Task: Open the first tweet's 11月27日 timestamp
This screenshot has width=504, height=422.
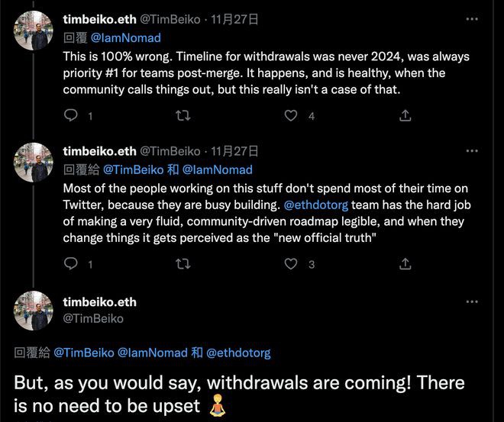Action: tap(234, 19)
